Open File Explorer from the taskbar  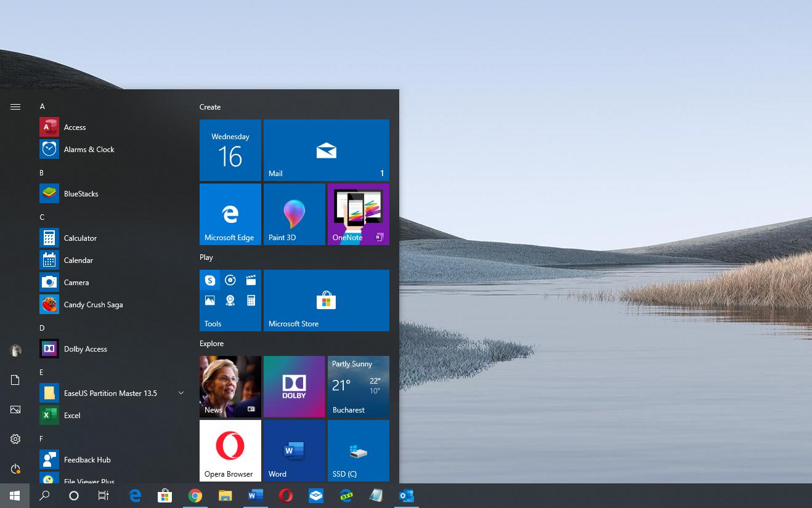point(225,496)
